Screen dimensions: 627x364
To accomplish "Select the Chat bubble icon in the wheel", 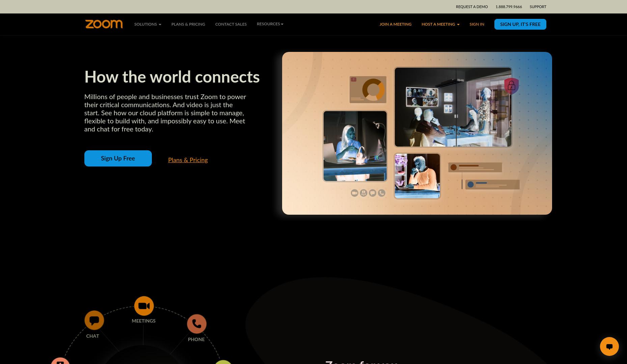I will coord(94,320).
